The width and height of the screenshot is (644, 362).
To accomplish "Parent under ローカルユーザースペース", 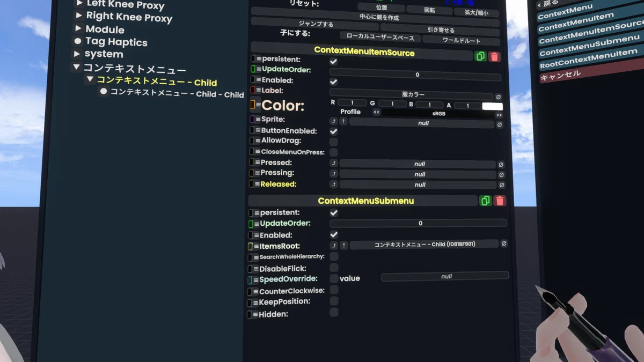I will [x=380, y=38].
